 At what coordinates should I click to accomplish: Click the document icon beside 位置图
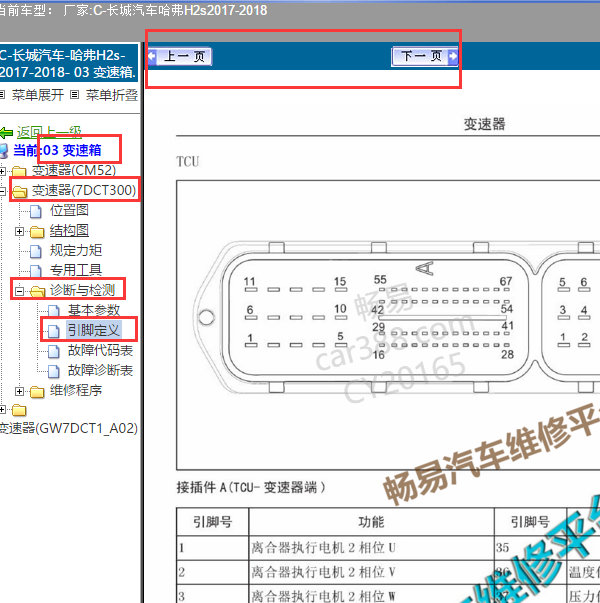click(x=36, y=211)
